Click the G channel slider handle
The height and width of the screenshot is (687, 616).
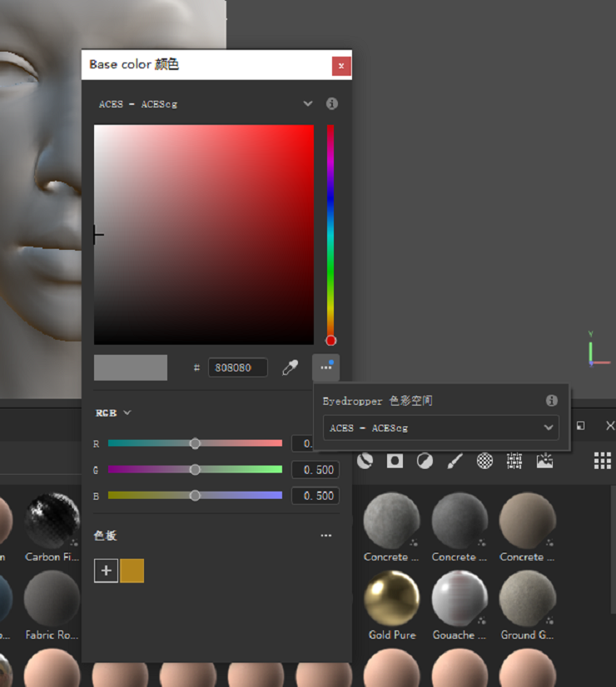click(x=195, y=470)
